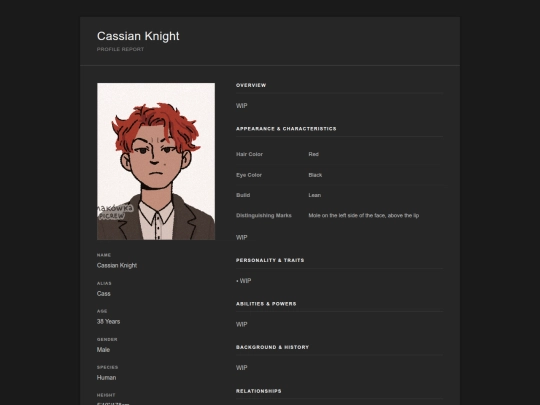540x405 pixels.
Task: Click the '38 Years' age value
Action: click(108, 322)
